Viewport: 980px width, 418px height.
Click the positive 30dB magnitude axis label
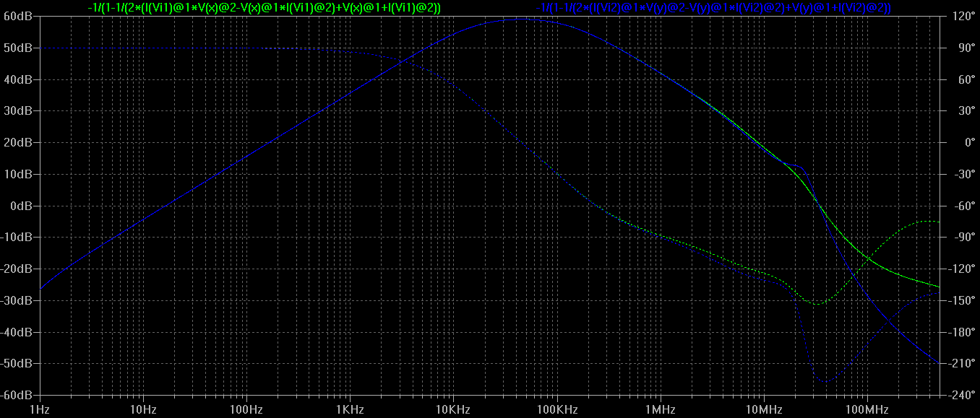point(17,110)
